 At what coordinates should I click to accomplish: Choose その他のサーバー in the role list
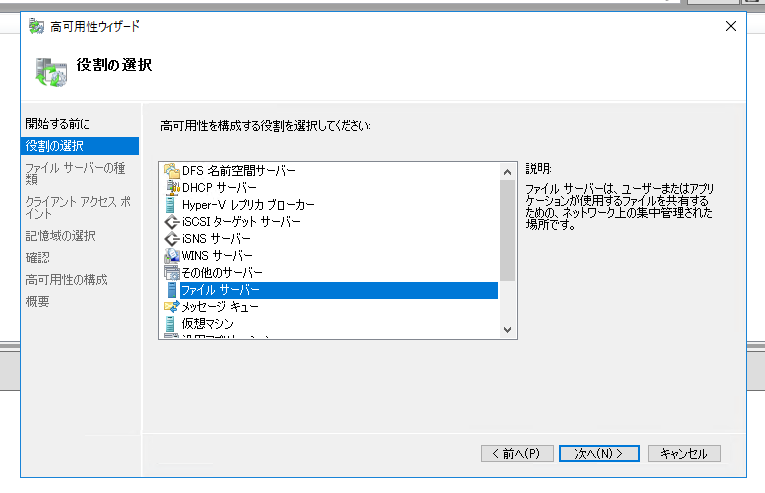(222, 273)
